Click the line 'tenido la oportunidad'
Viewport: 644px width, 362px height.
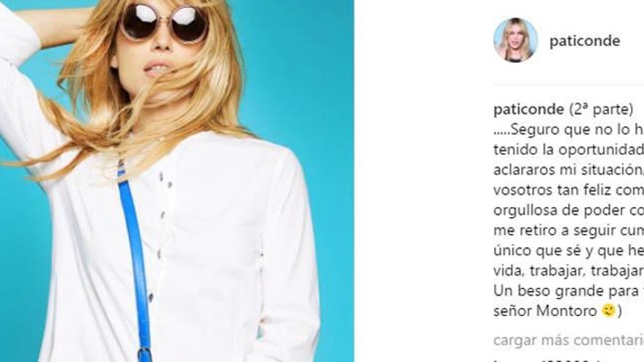coord(569,150)
